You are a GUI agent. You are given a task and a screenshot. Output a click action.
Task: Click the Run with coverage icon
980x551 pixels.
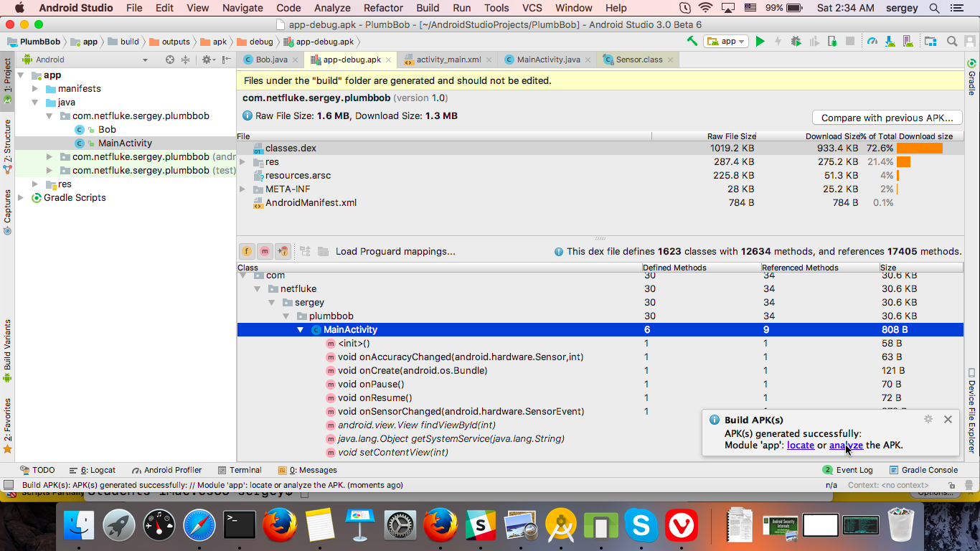click(x=814, y=42)
